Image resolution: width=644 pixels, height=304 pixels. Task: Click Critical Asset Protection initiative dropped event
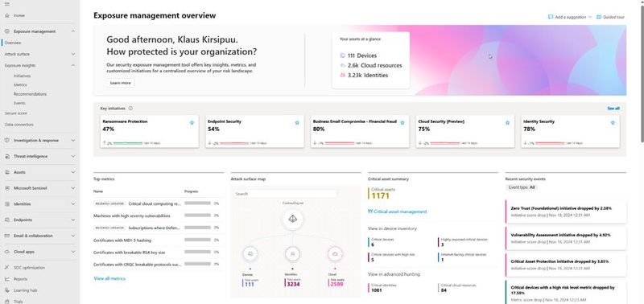[x=566, y=265]
